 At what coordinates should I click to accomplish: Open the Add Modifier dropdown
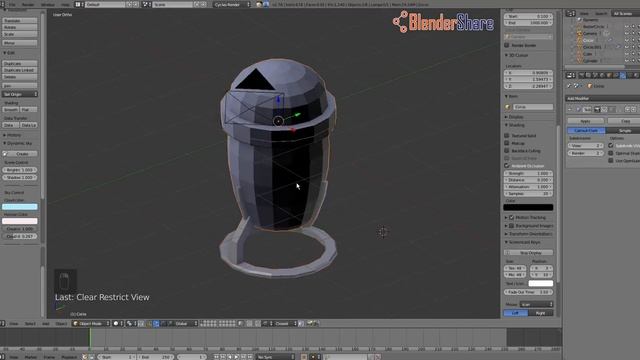tap(602, 98)
